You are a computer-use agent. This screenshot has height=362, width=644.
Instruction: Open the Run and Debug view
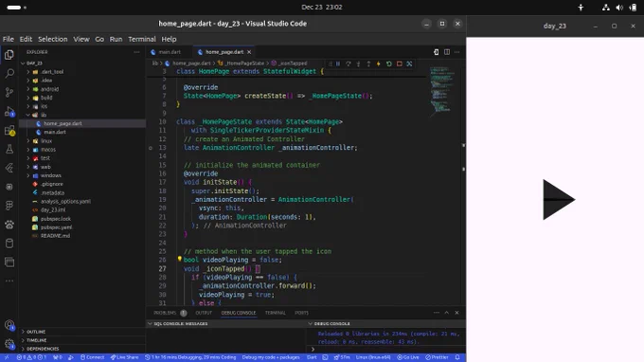coord(9,112)
